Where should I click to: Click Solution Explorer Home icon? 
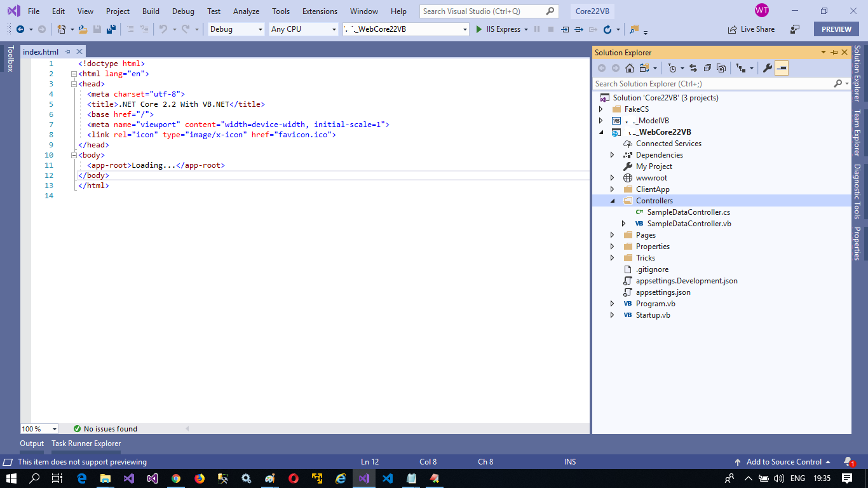point(630,68)
